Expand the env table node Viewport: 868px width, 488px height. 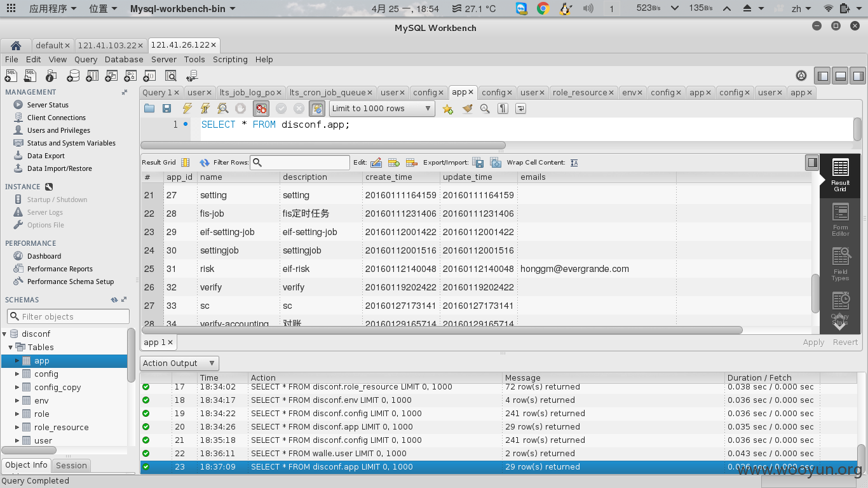tap(18, 400)
